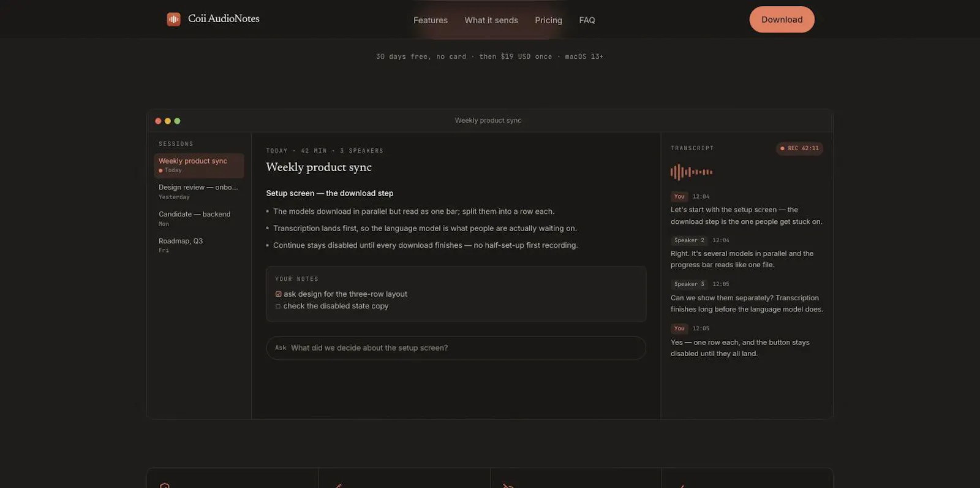Click the 'SESSIONS' sidebar header

(176, 144)
